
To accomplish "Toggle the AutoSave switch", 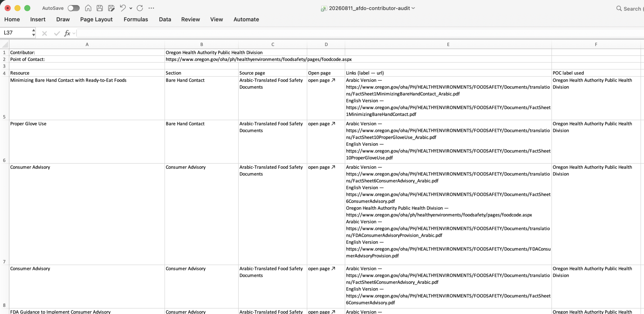I will click(74, 8).
